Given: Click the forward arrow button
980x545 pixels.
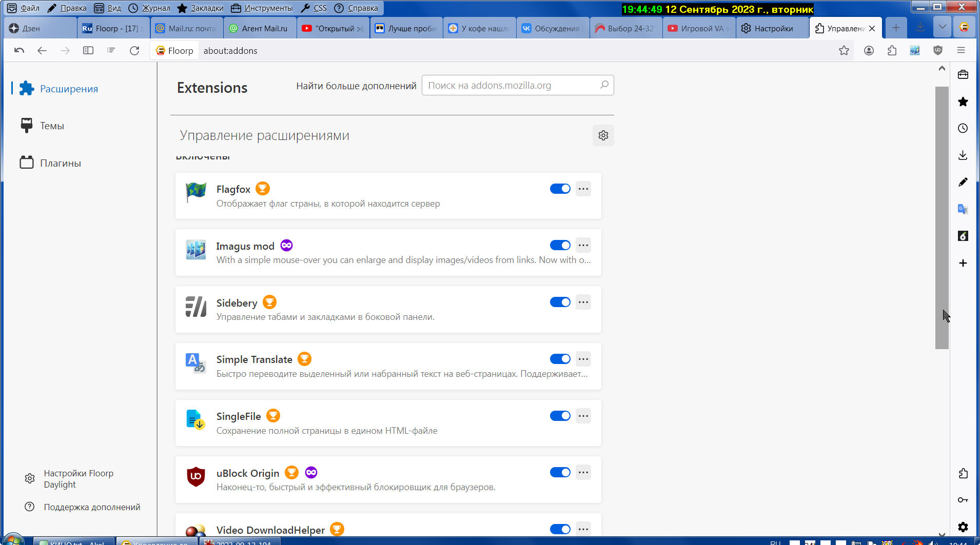Looking at the screenshot, I should click(x=65, y=50).
